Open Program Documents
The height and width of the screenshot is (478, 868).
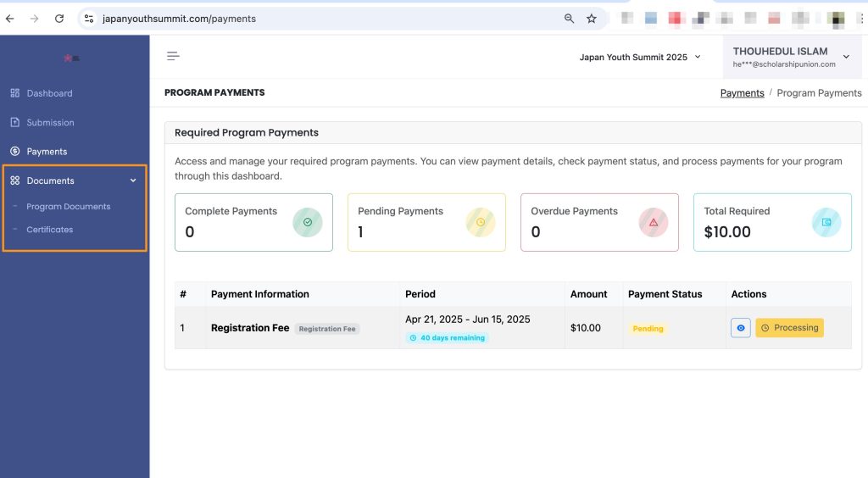pos(68,206)
